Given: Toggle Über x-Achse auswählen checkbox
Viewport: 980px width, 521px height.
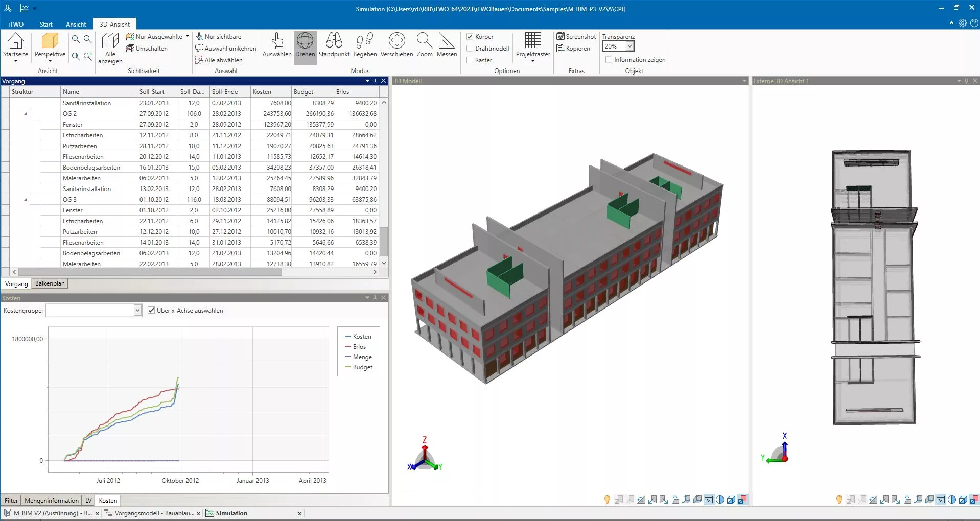Looking at the screenshot, I should (151, 310).
